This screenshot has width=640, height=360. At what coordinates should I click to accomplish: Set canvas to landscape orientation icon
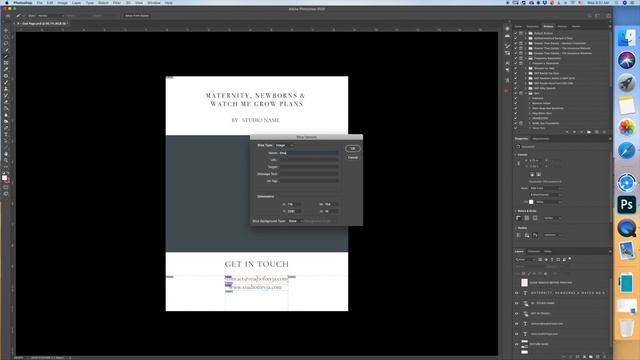pyautogui.click(x=538, y=174)
